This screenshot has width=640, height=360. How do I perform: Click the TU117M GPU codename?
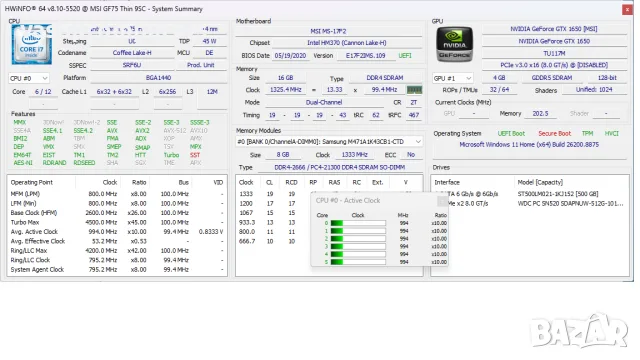[554, 53]
